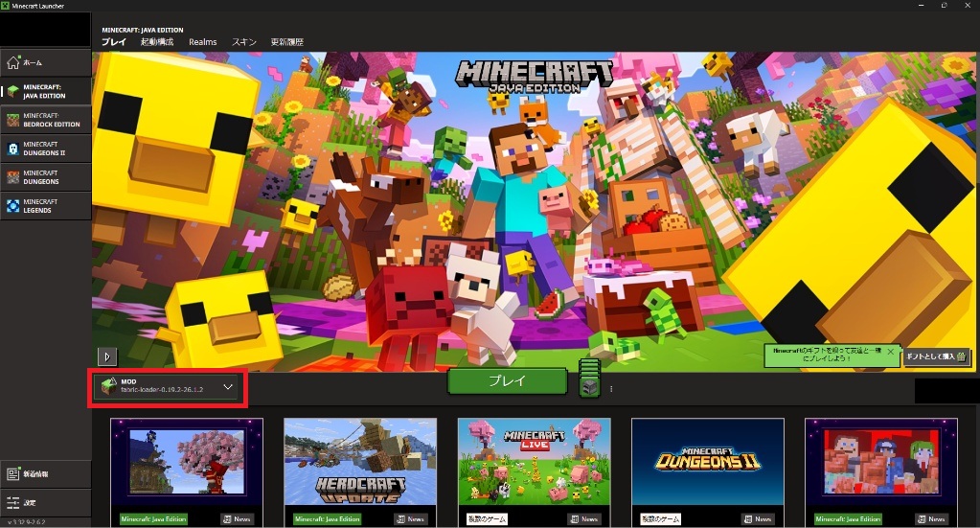Open the cherry blossom news thumbnail
The height and width of the screenshot is (528, 980).
pos(187,462)
